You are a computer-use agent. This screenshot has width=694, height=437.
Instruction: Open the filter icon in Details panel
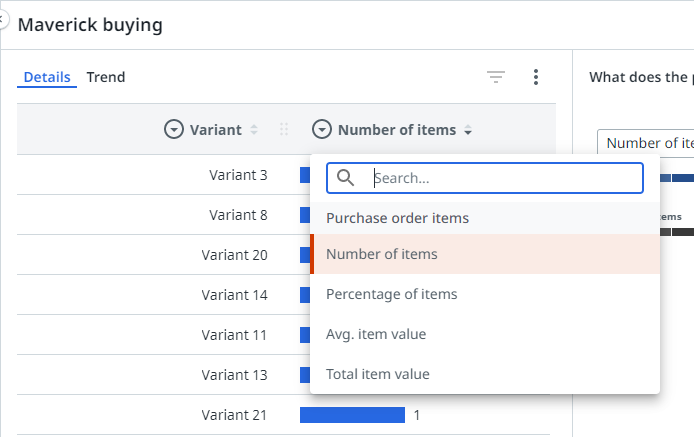[496, 77]
